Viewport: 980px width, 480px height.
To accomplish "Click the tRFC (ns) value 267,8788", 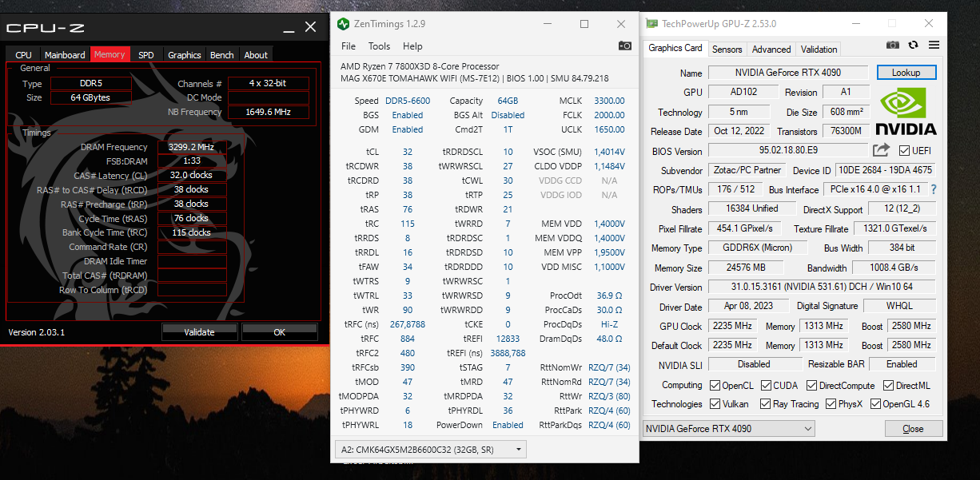I will click(x=408, y=324).
